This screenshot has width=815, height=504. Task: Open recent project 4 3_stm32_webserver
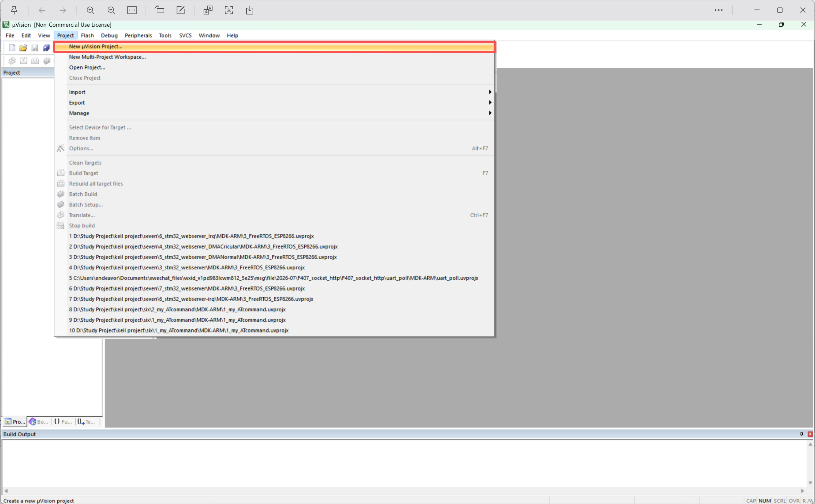pos(274,268)
